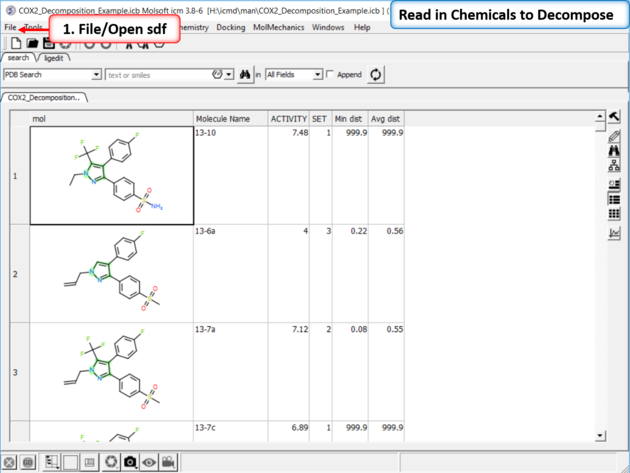The image size is (630, 473).
Task: Click the Open folder icon in toolbar
Action: pyautogui.click(x=32, y=44)
